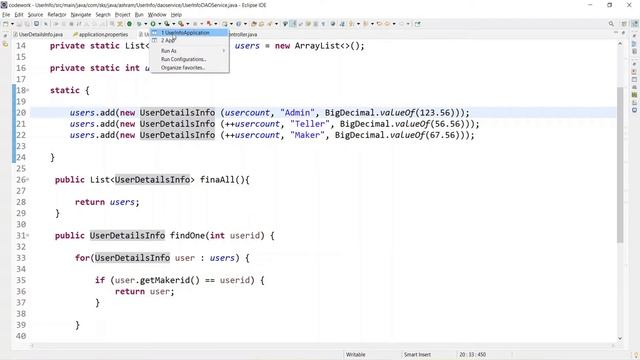Screen dimensions: 640x360
Task: Launch 2 App from run menu
Action: tap(190, 40)
